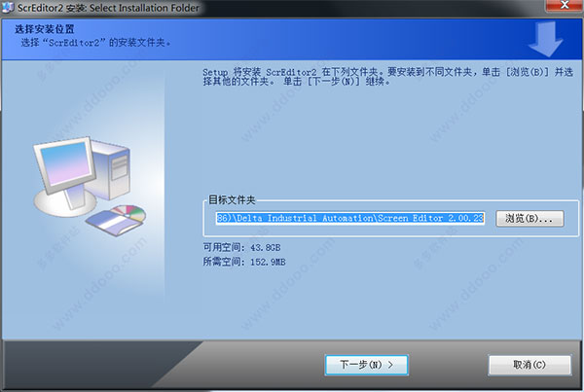This screenshot has height=392, width=584.
Task: Close the installer with the red X
Action: pyautogui.click(x=565, y=6)
